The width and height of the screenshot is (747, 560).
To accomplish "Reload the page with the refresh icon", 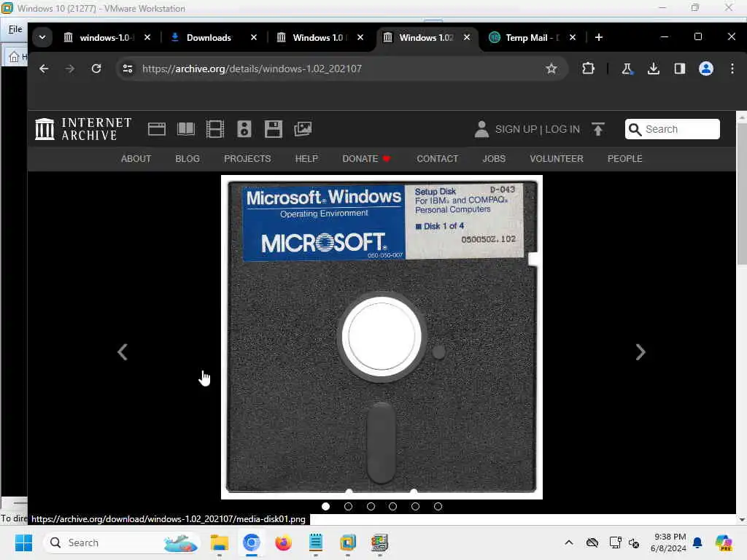I will click(x=96, y=69).
